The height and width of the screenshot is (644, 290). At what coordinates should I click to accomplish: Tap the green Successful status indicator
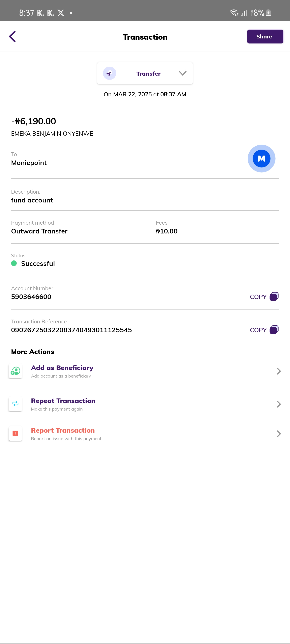(x=14, y=263)
